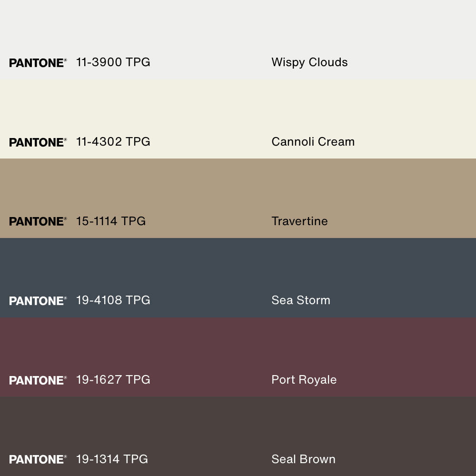The image size is (476, 476).
Task: Click the PANTONE logo beside 11-4302 TPG
Action: click(x=38, y=142)
